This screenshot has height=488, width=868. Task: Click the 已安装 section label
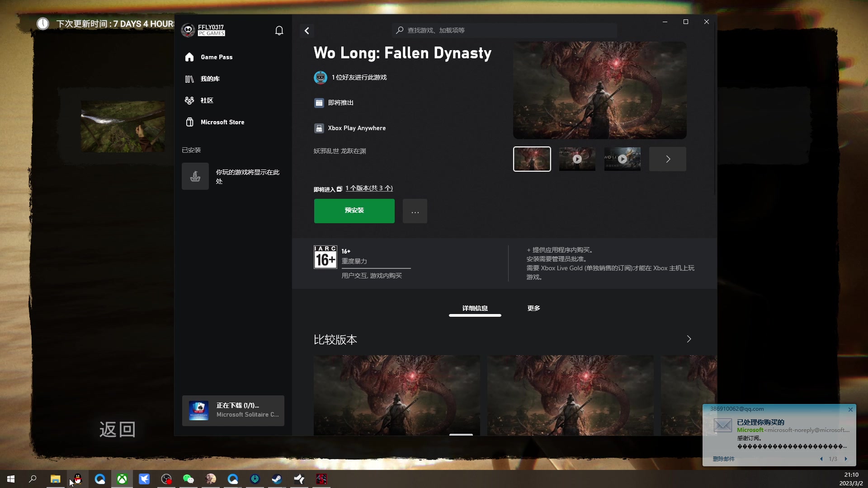191,150
